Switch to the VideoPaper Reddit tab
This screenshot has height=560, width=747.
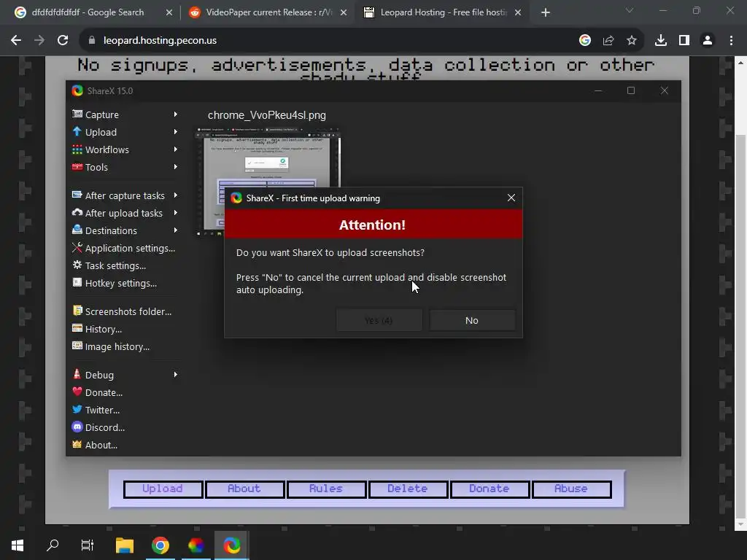268,12
